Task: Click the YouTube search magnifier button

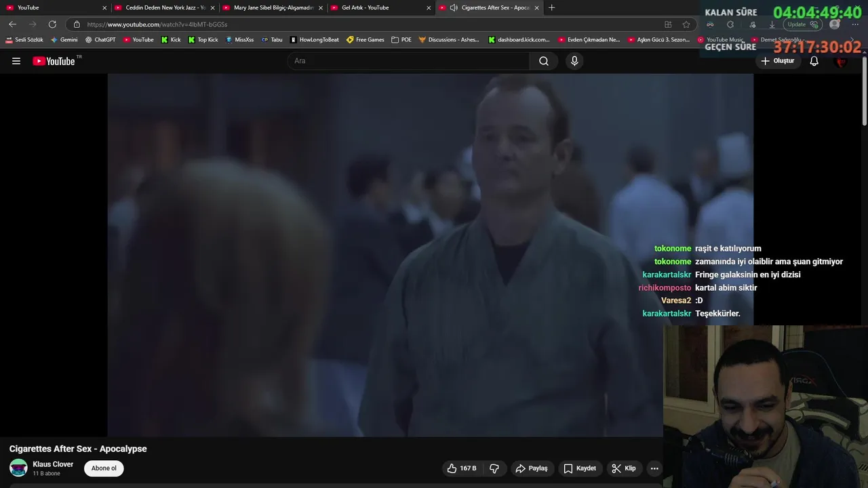Action: coord(544,61)
